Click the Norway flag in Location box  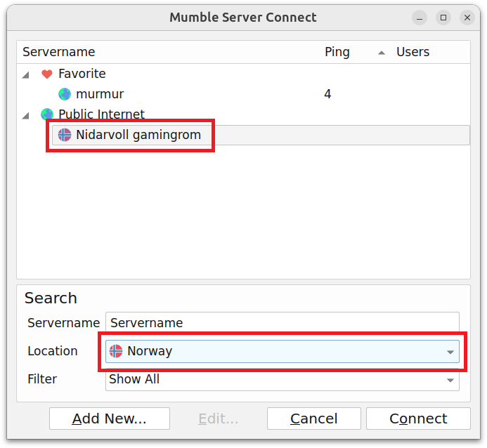click(116, 351)
